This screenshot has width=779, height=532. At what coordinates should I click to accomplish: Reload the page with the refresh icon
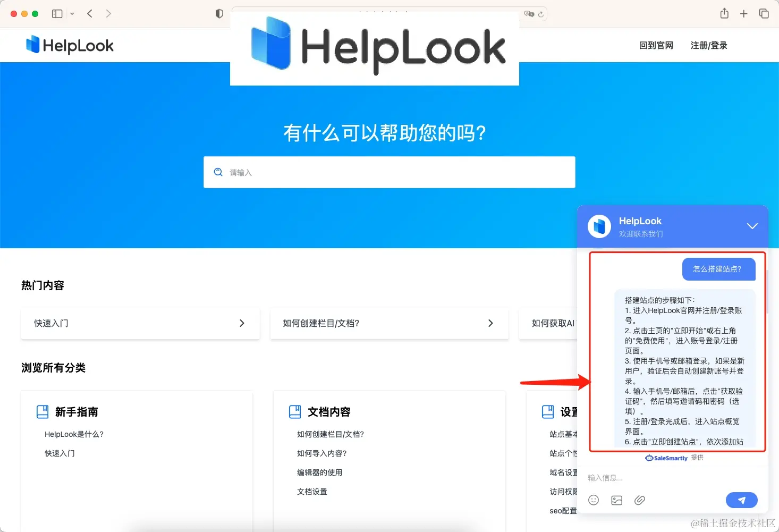coord(541,14)
